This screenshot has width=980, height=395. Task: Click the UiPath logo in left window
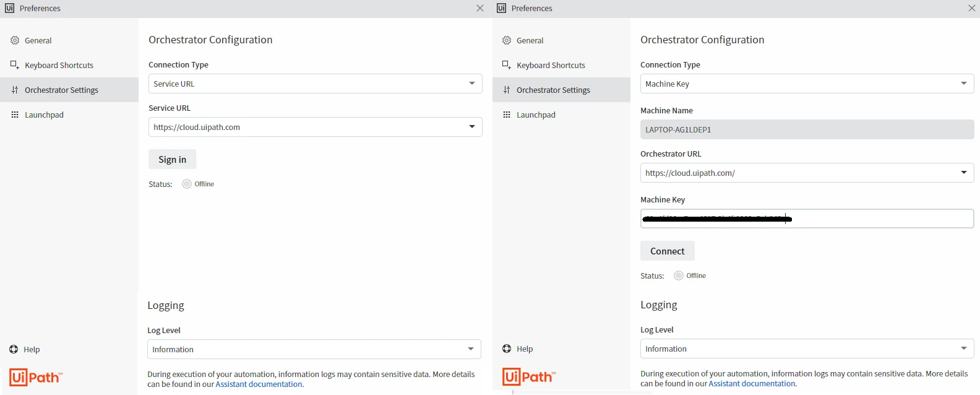[36, 377]
